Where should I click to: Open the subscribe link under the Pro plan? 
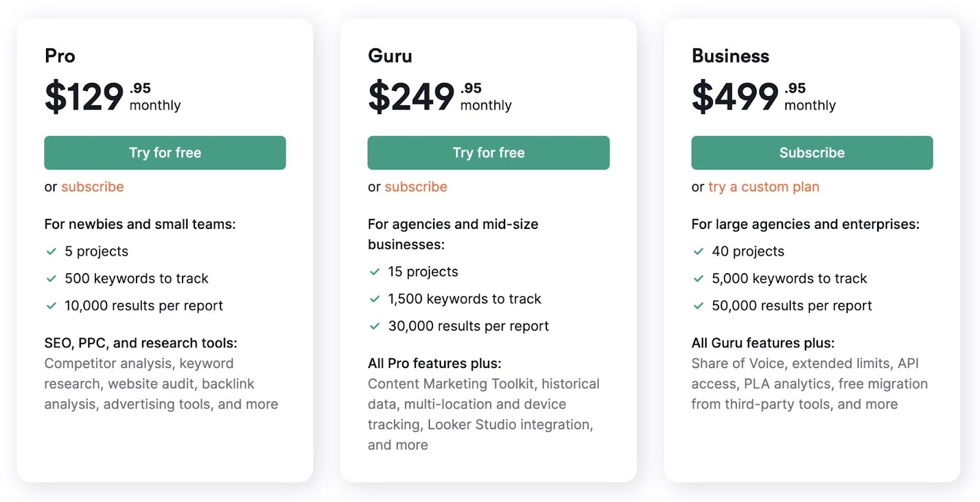point(92,187)
